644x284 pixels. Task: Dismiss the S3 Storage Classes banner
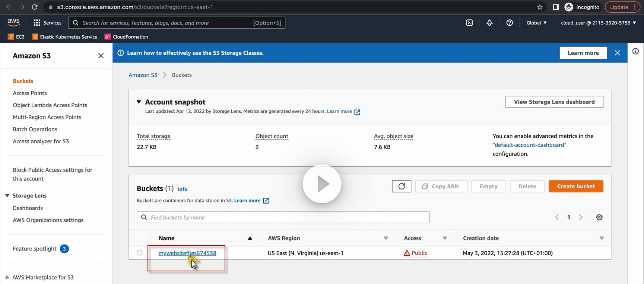point(617,53)
